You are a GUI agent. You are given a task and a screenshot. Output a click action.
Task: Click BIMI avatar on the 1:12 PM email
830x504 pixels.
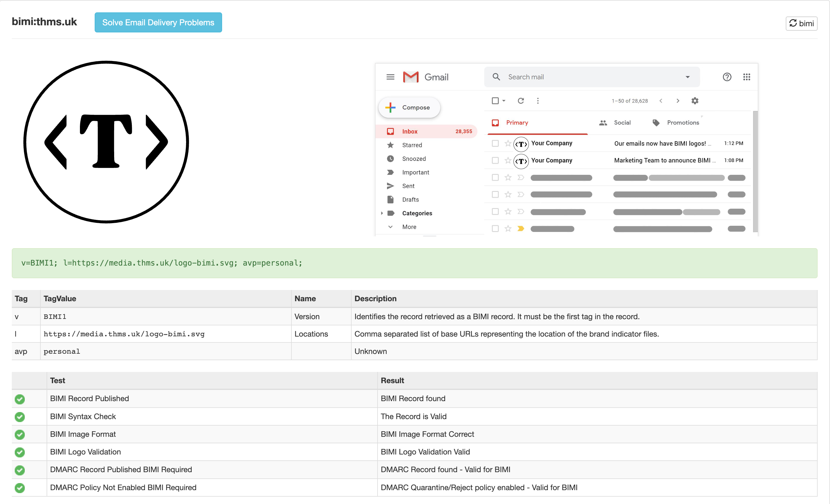pos(521,144)
